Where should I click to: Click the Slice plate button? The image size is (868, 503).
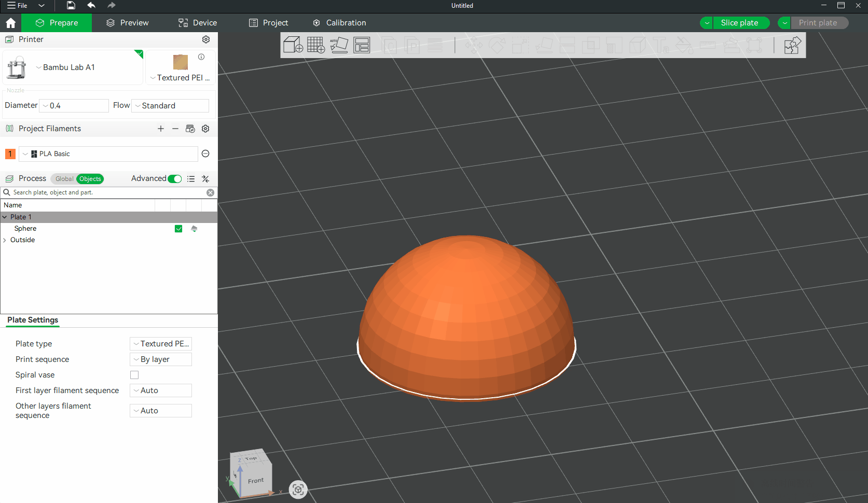pyautogui.click(x=739, y=23)
